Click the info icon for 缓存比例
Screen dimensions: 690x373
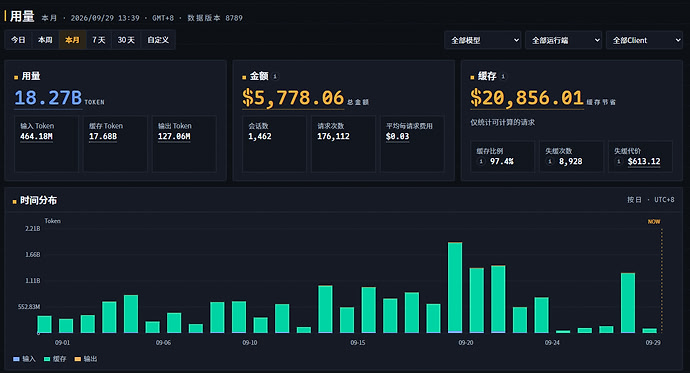(481, 161)
